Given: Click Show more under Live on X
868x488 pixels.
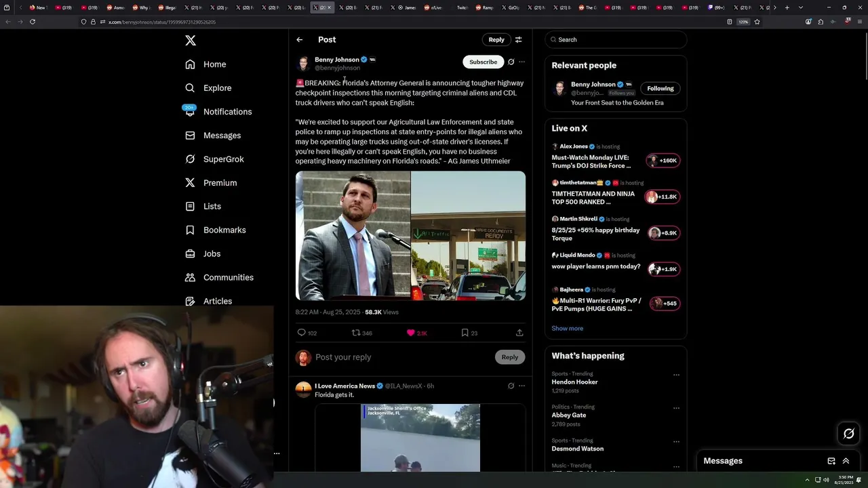Looking at the screenshot, I should pyautogui.click(x=568, y=328).
